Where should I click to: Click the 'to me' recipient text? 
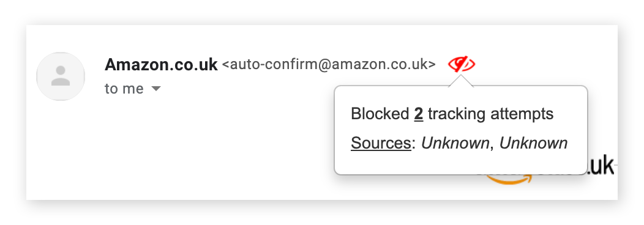point(124,89)
